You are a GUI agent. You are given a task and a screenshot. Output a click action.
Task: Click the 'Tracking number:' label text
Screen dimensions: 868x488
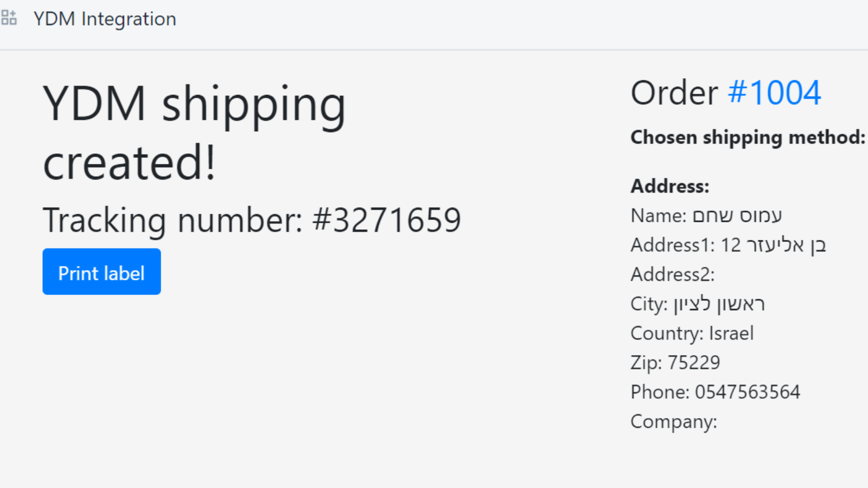tap(173, 220)
